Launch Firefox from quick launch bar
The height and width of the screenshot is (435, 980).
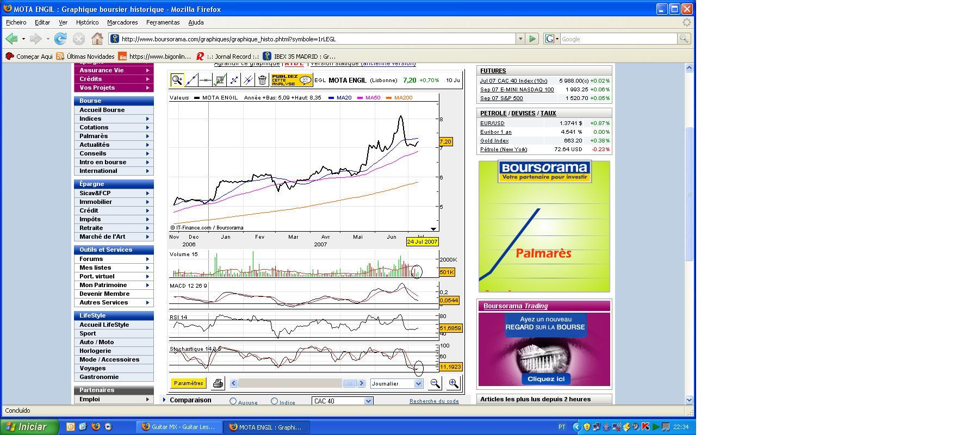pyautogui.click(x=96, y=427)
